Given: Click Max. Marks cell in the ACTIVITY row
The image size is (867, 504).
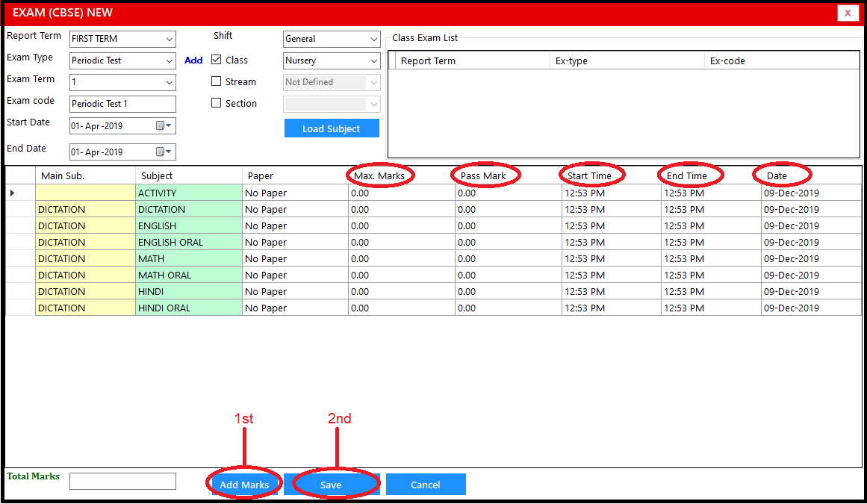Looking at the screenshot, I should pos(402,193).
